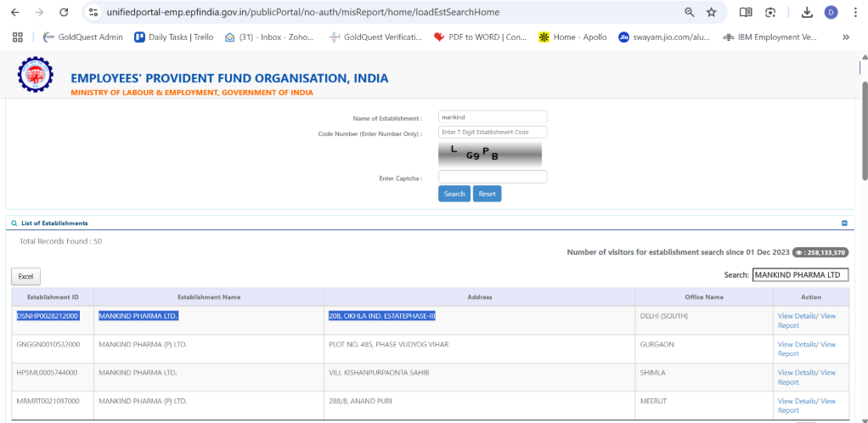Open the browser downloads icon
Viewport: 868px width, 423px height.
point(807,13)
